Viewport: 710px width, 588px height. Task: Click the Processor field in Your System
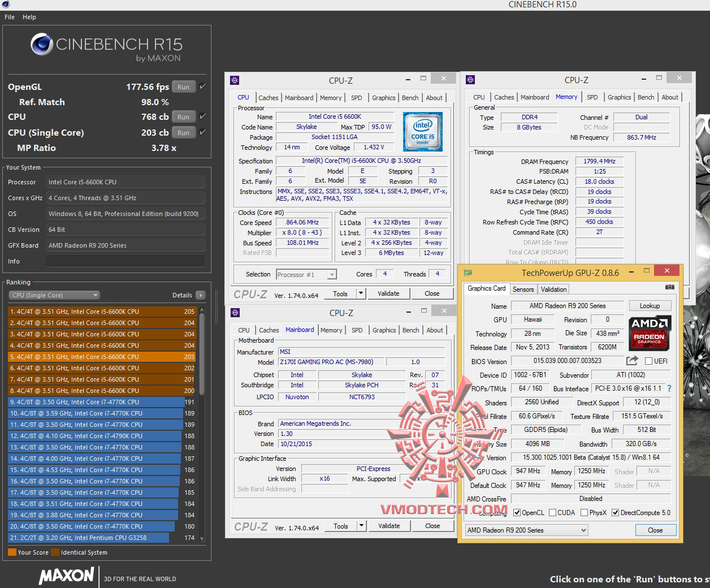point(125,182)
